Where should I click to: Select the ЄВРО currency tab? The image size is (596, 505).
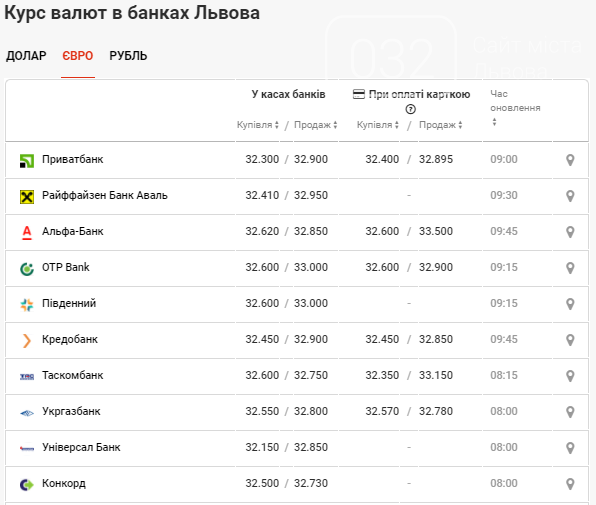point(78,56)
